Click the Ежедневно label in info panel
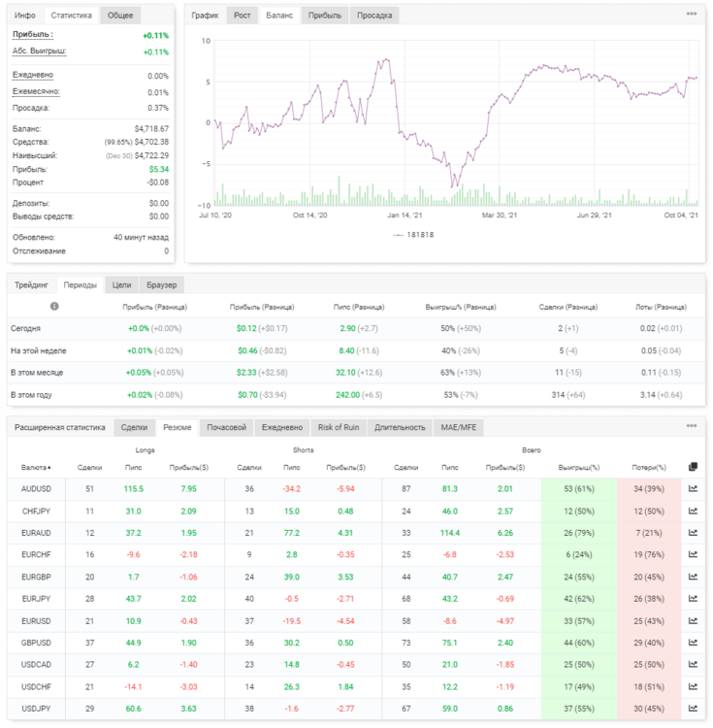The width and height of the screenshot is (713, 728). point(33,75)
